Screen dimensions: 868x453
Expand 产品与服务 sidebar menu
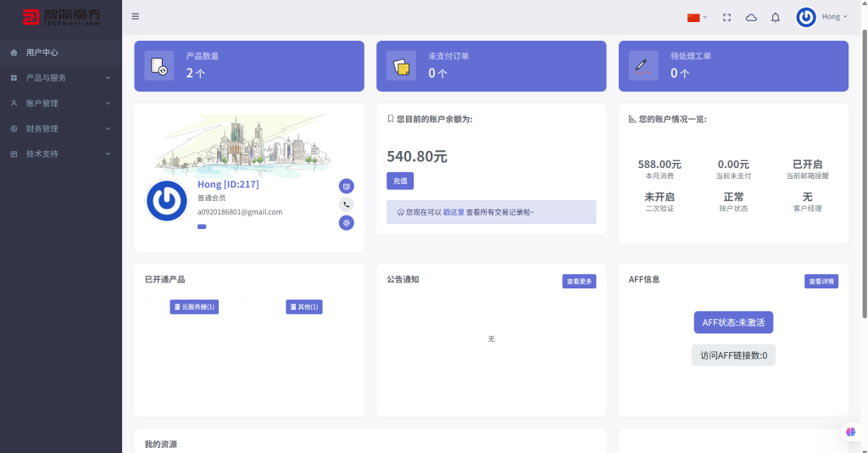click(x=61, y=78)
